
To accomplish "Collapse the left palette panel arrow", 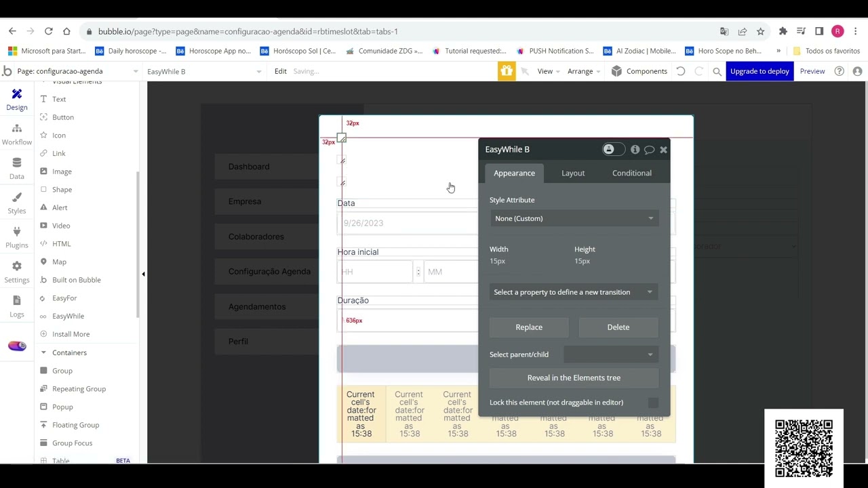I will coord(143,274).
